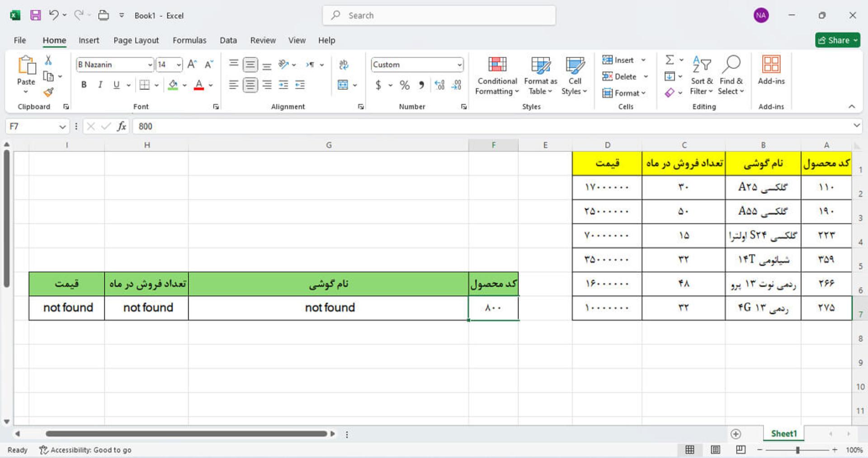
Task: Toggle Bold formatting
Action: click(84, 84)
